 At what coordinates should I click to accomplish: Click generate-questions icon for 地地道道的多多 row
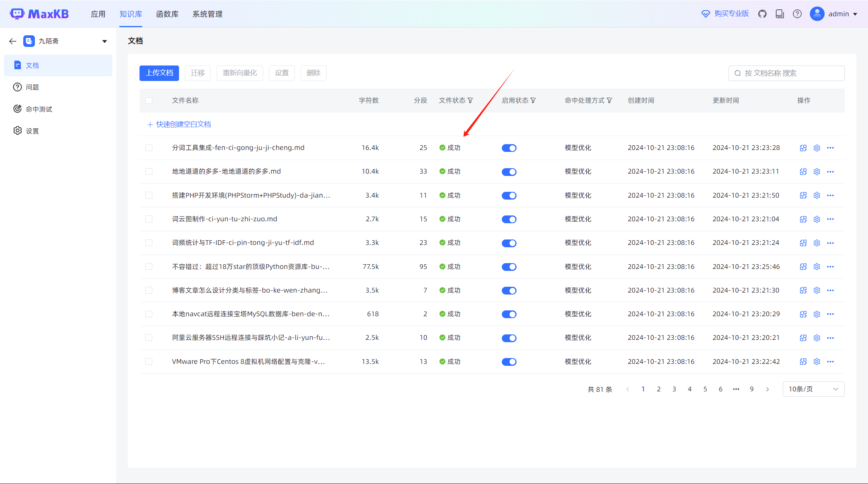pyautogui.click(x=803, y=172)
